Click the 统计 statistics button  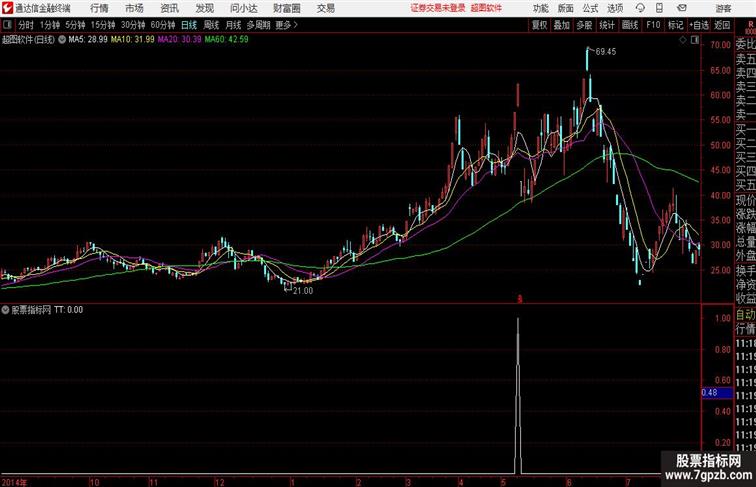607,25
